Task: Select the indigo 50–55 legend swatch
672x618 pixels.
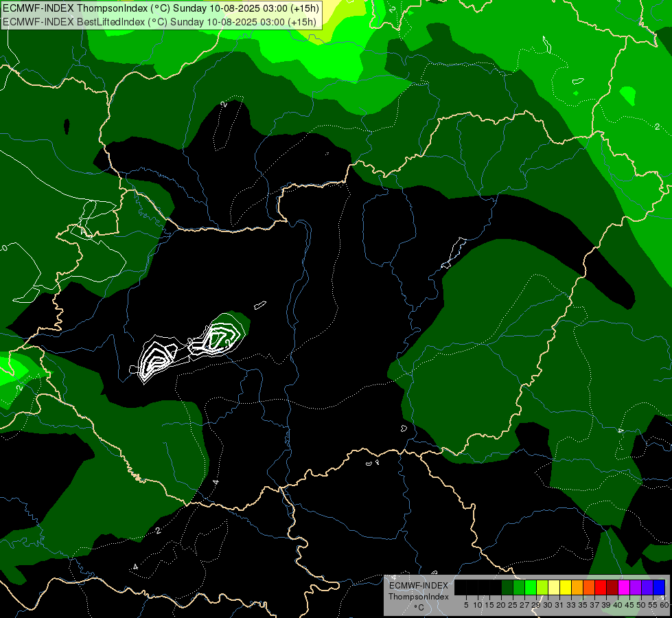Action: click(x=647, y=587)
